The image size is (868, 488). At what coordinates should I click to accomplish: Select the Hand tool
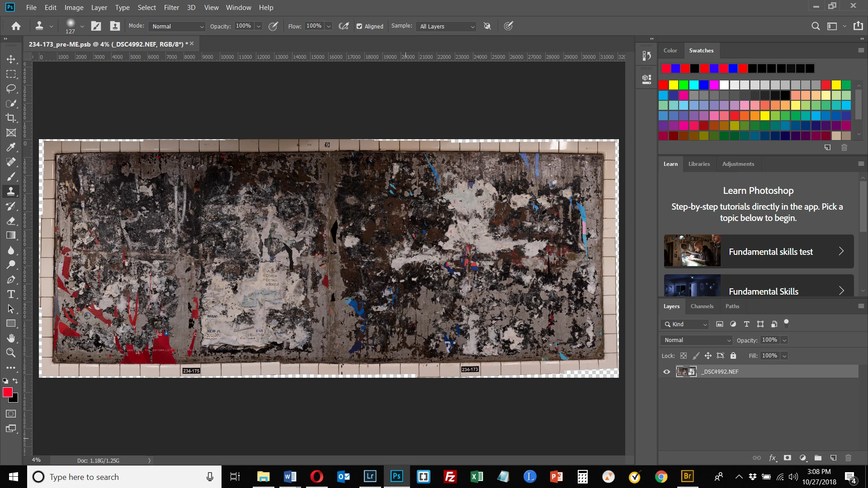(x=11, y=338)
